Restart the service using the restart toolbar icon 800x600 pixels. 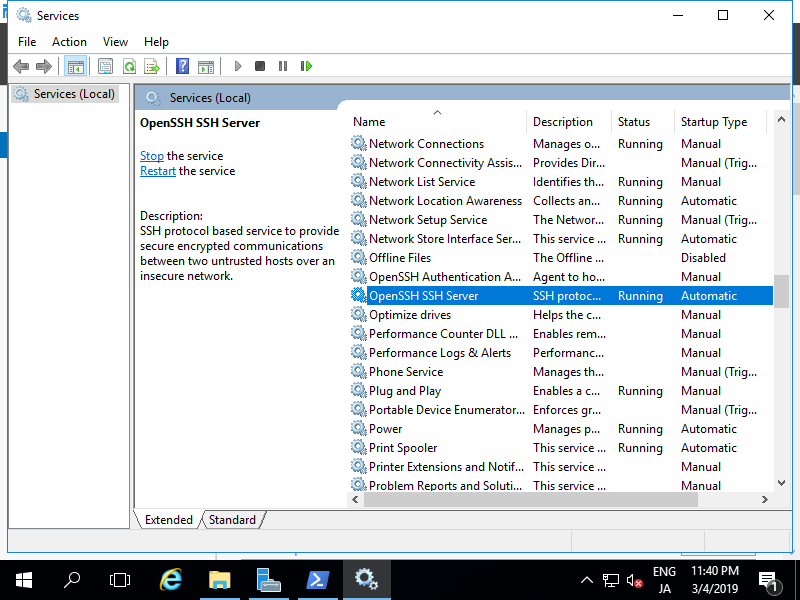pyautogui.click(x=307, y=66)
